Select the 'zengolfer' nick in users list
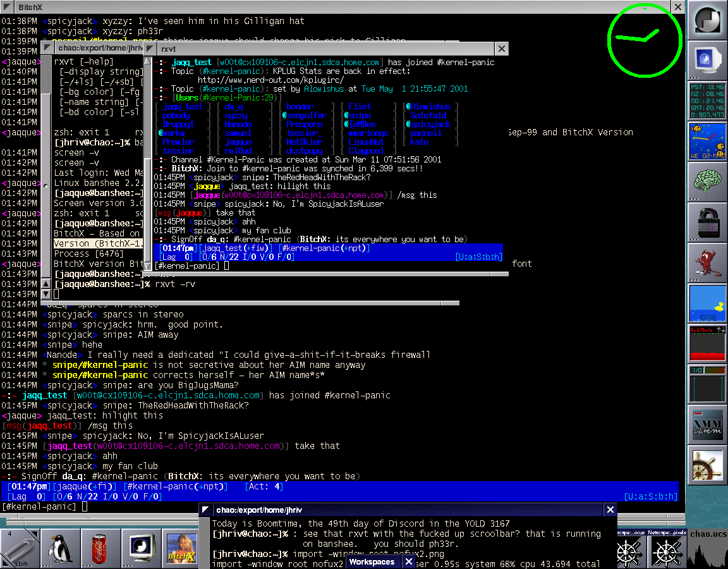Screen dimensions: 728x569 [x=306, y=115]
